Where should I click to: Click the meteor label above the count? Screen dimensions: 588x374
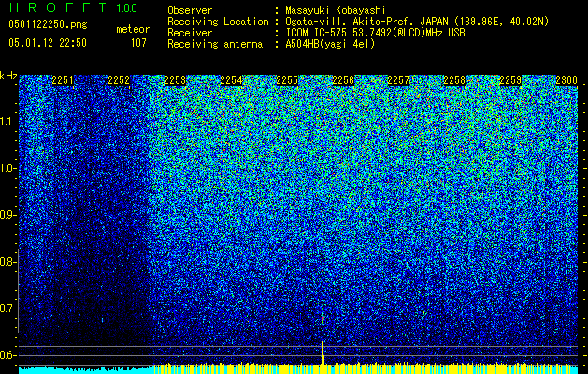point(133,29)
